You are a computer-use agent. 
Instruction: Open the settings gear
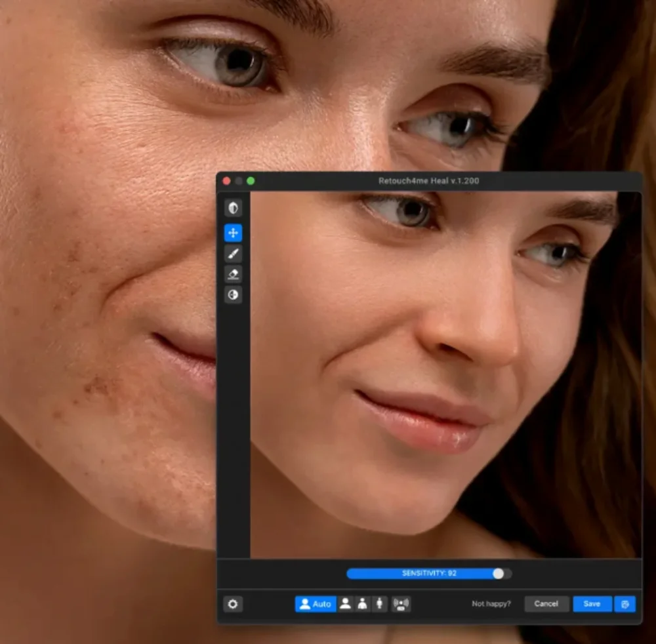click(233, 604)
